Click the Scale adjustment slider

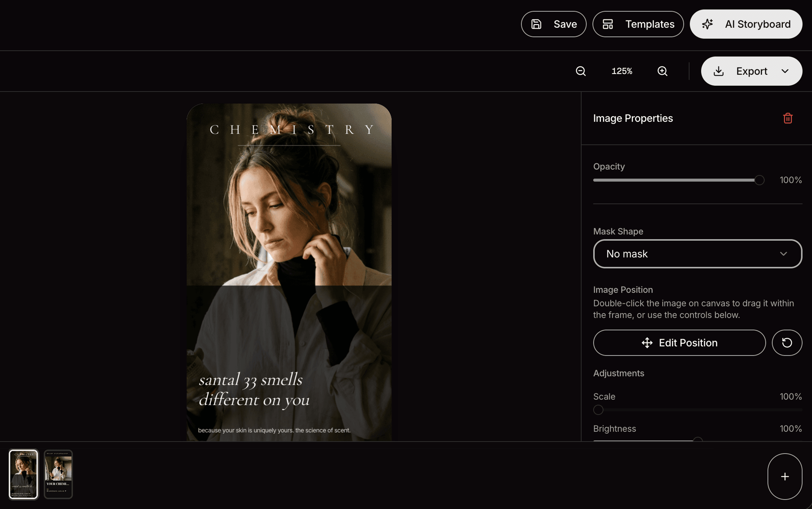(598, 410)
